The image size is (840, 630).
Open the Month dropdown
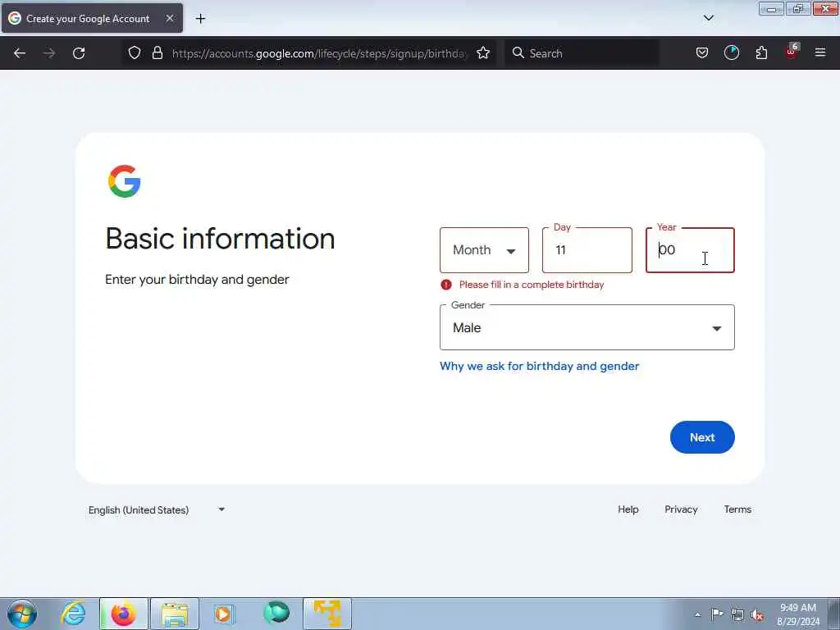click(x=484, y=250)
